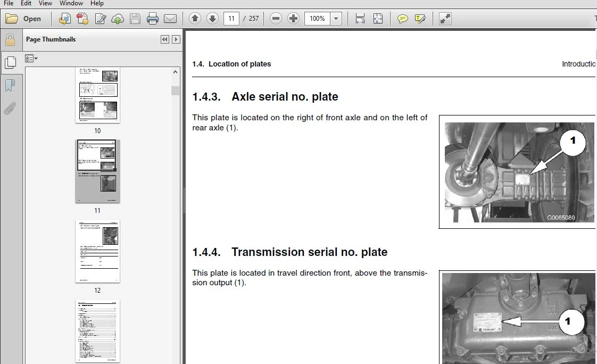Click the fit one full page icon
This screenshot has height=364, width=597.
[378, 18]
